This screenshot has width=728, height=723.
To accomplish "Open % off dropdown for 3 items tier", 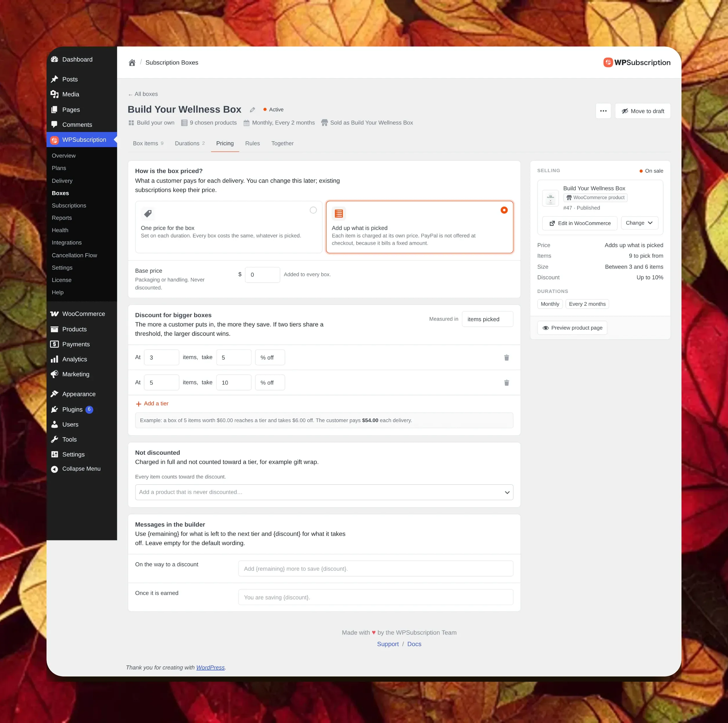I will (270, 357).
